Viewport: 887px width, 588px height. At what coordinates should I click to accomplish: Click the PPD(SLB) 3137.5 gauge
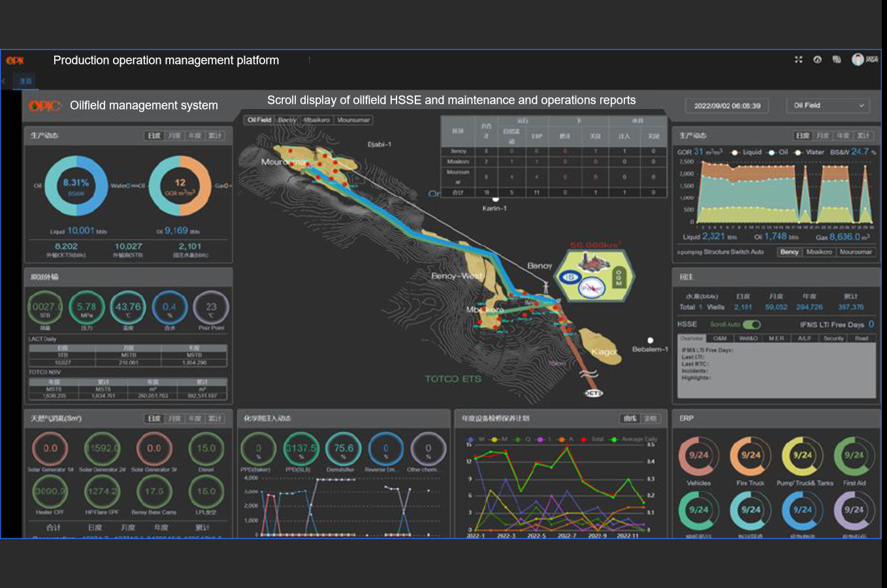[301, 449]
